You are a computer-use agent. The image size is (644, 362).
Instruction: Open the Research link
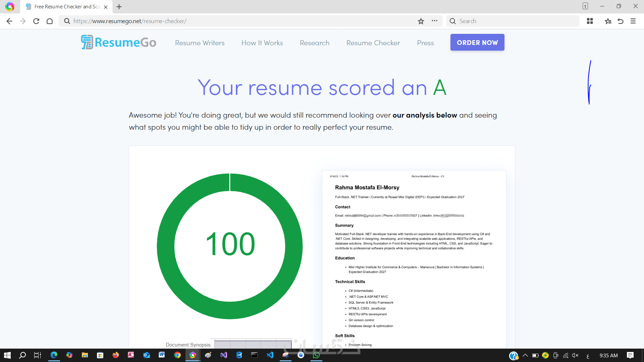[314, 43]
